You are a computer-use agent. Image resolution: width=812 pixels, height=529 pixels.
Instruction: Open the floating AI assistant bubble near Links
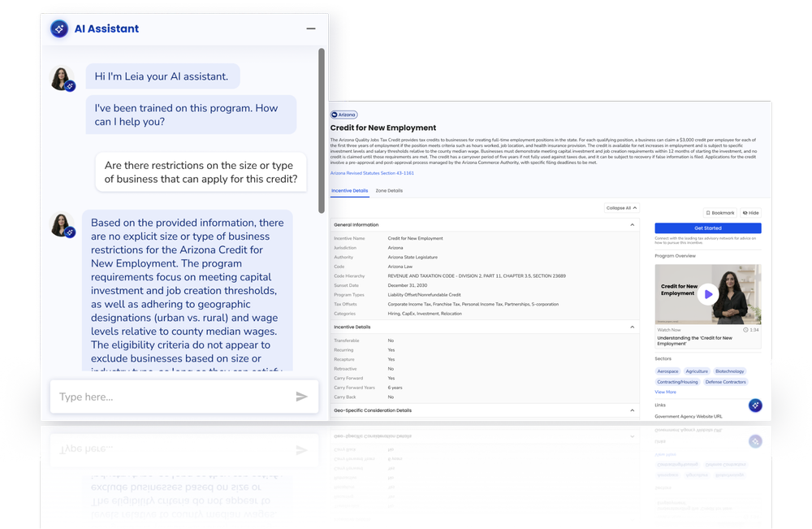(755, 405)
